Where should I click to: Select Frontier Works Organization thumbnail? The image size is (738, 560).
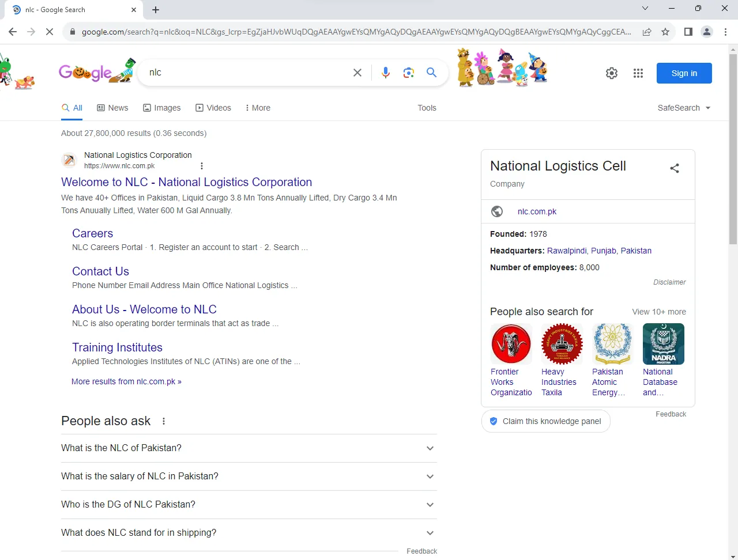(x=511, y=344)
